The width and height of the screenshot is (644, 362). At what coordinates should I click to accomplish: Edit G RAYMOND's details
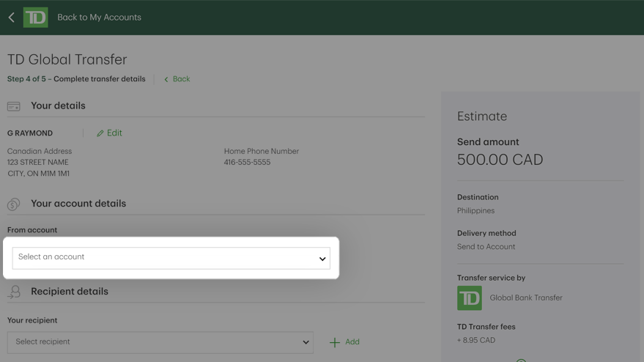[109, 133]
